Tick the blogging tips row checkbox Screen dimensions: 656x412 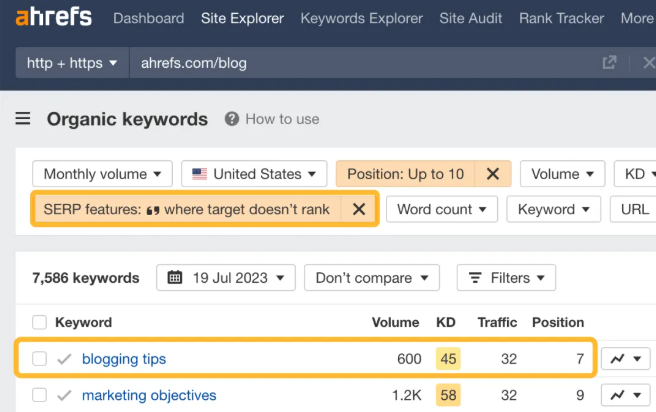(40, 359)
